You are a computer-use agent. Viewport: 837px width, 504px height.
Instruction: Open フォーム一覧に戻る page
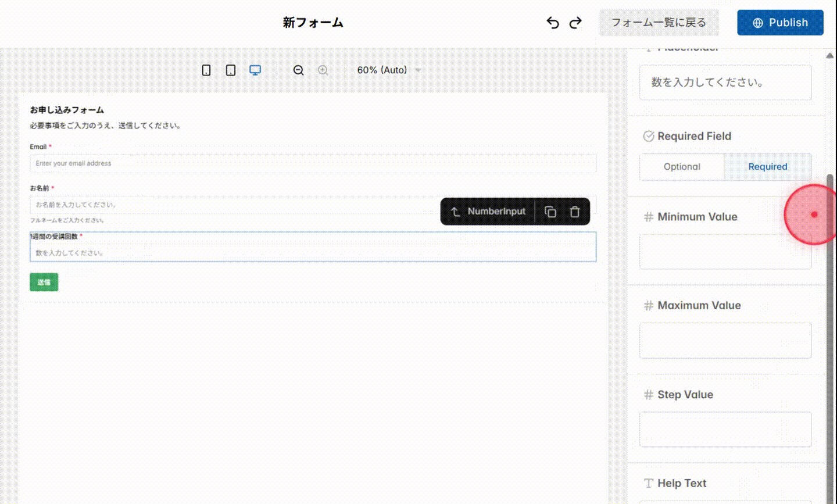[x=659, y=22]
